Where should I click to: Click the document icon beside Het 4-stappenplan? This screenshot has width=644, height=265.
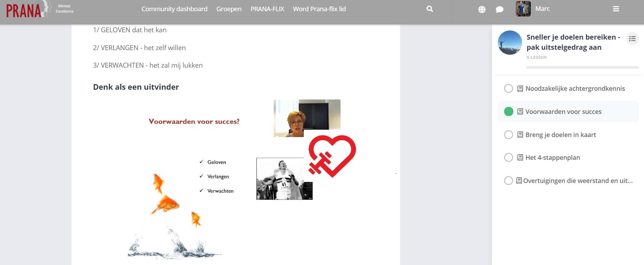coord(520,158)
